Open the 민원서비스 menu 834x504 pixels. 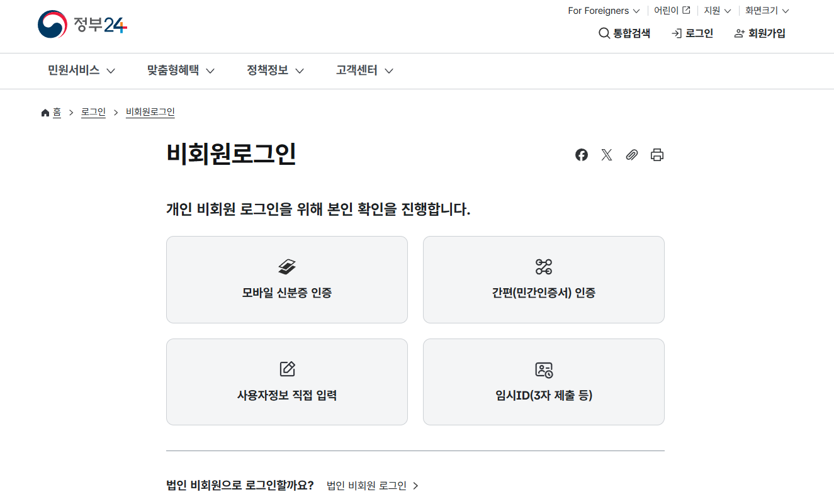[74, 70]
